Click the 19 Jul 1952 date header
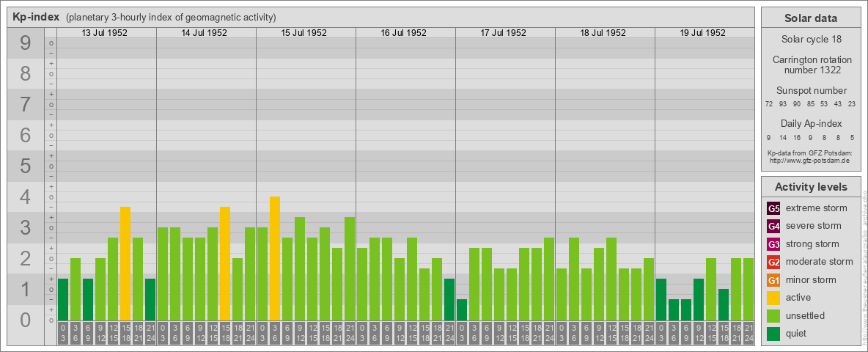The width and height of the screenshot is (868, 352). coord(702,33)
